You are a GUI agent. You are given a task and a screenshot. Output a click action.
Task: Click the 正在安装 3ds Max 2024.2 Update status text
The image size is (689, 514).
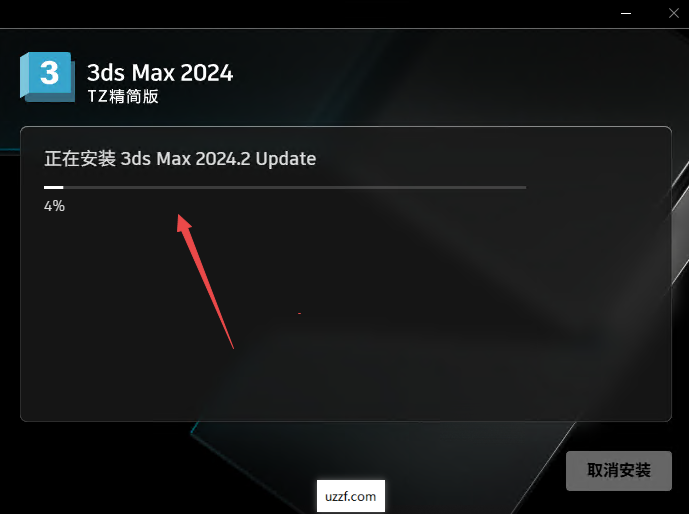[x=180, y=159]
